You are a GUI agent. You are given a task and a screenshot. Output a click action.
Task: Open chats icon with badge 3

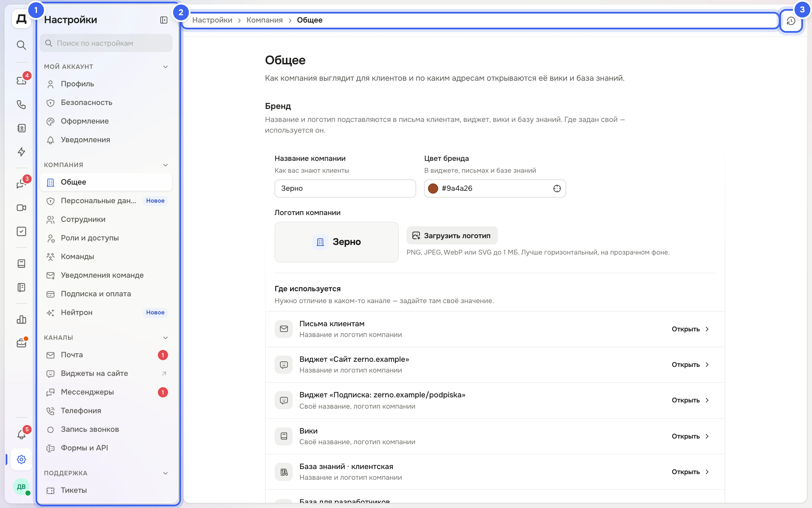21,184
